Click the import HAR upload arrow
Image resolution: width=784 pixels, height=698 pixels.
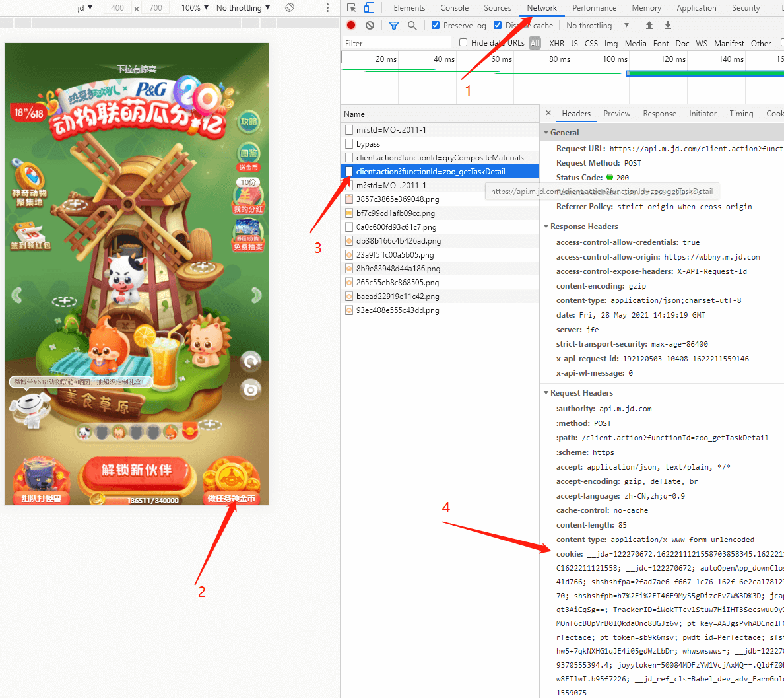649,25
